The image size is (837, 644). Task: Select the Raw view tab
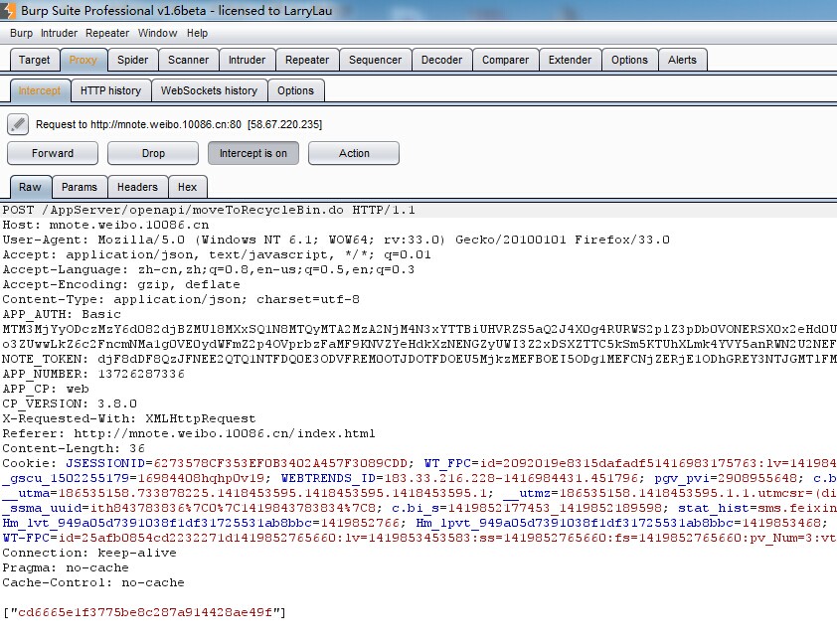click(31, 187)
